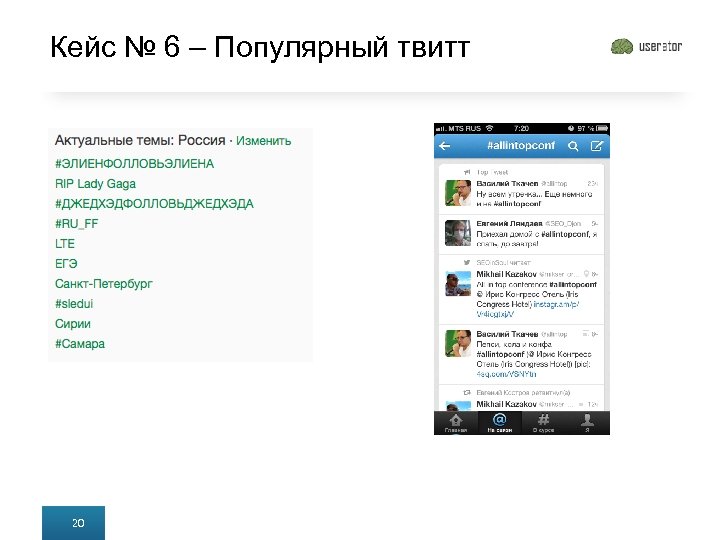The image size is (720, 540).
Task: Open trend #ДЖЕДХЭДФОЛЛОВЬДЖЕДХЭДА
Action: tap(154, 204)
